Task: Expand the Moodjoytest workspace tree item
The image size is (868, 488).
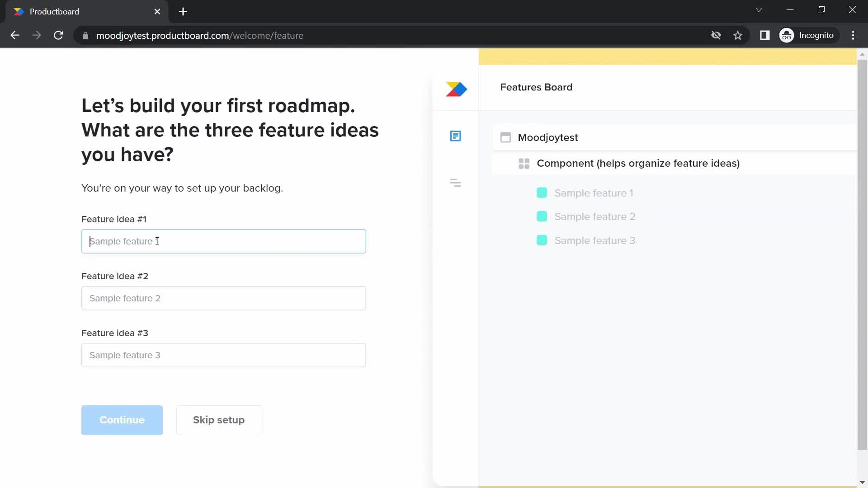Action: click(505, 137)
